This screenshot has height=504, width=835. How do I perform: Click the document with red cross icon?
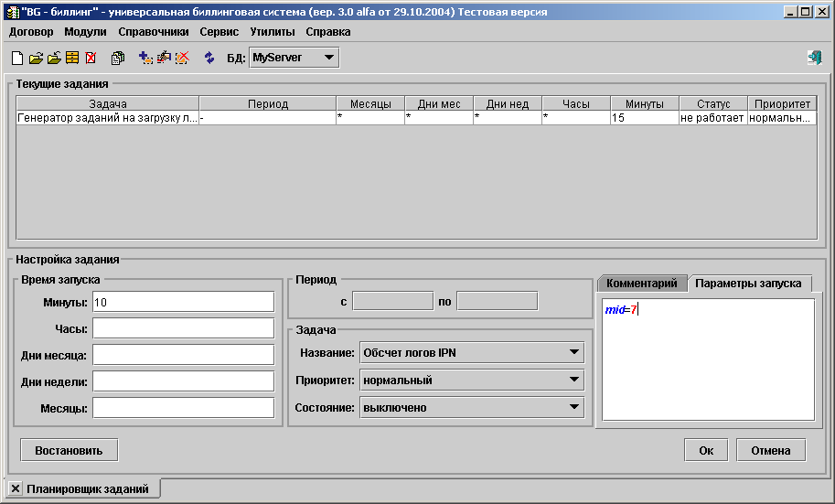tap(91, 58)
